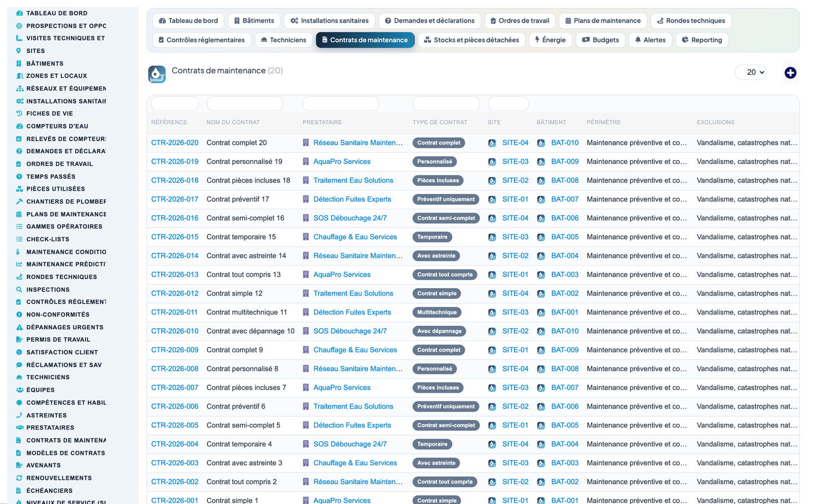Click the Contrats de maintenance header icon
Viewport: 815px width, 504px height.
(x=157, y=74)
